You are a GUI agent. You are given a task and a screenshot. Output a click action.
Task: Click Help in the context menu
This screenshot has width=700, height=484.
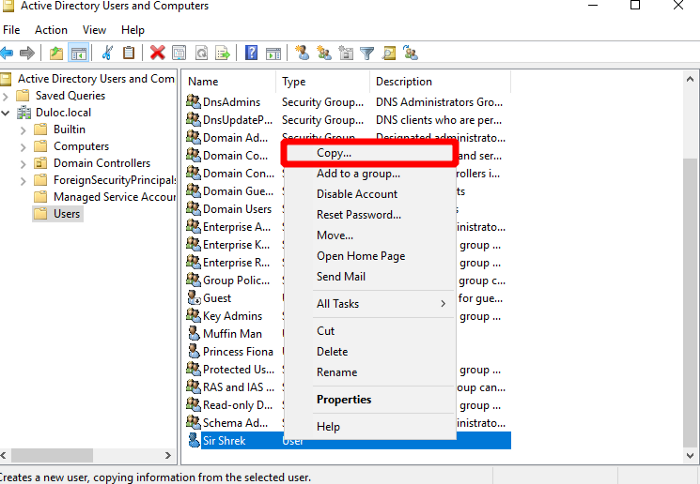coord(370,426)
